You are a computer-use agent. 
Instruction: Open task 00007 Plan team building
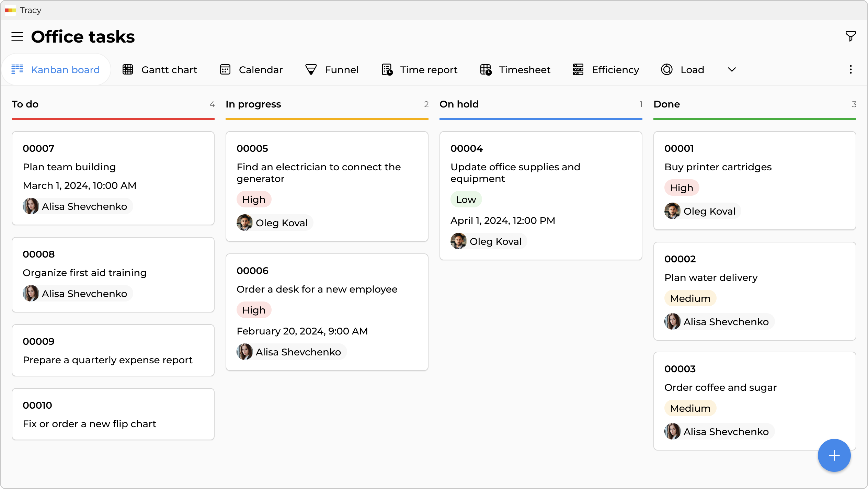coord(113,178)
